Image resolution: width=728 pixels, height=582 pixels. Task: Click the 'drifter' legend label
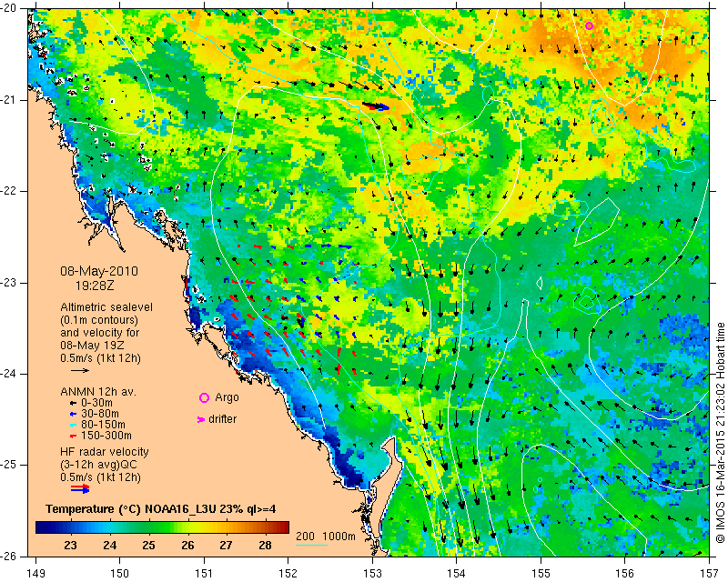(x=222, y=419)
